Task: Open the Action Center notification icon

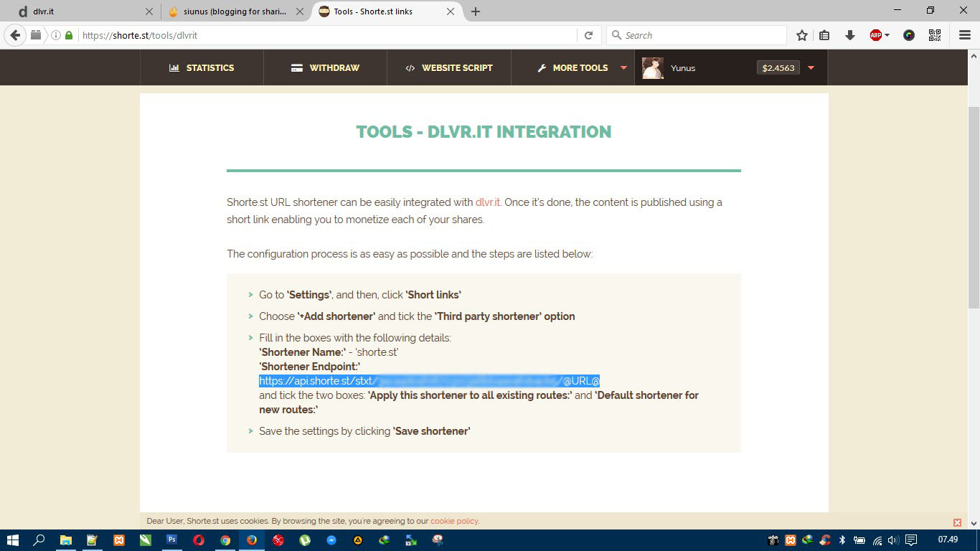Action: coord(911,540)
